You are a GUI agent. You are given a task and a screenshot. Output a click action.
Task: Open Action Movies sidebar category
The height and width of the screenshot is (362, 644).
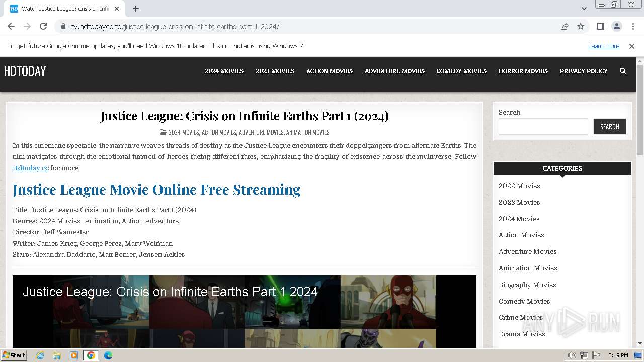(521, 235)
